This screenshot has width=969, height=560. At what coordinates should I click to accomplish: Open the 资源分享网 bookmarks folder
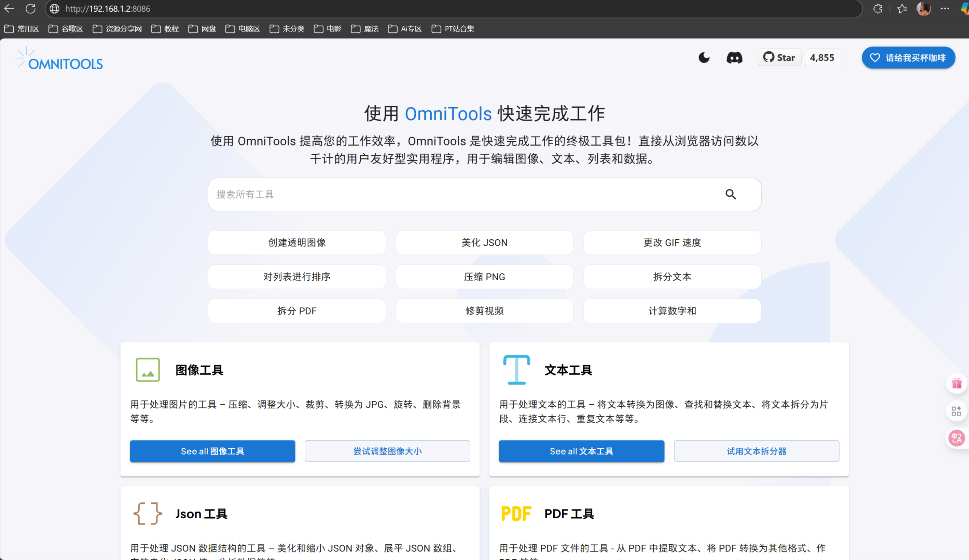tap(117, 29)
